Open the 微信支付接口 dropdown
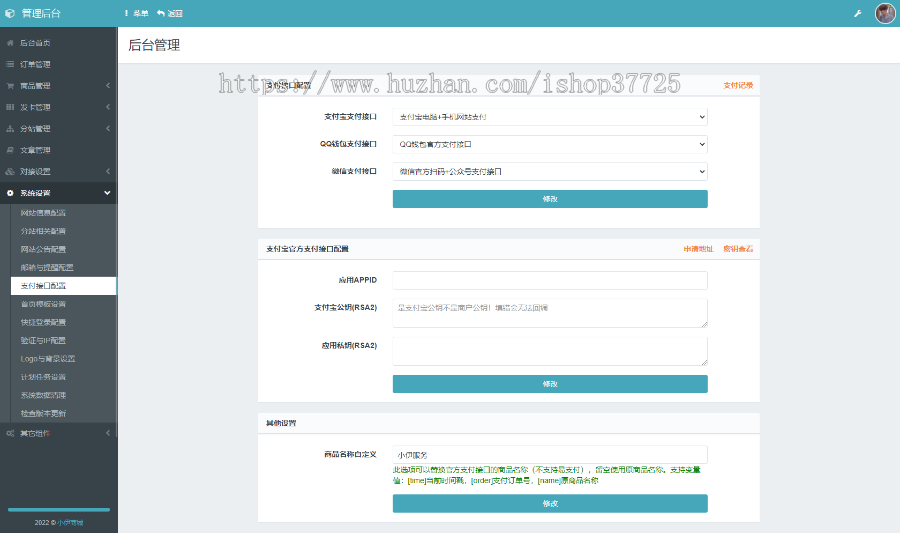The width and height of the screenshot is (900, 533). (x=549, y=171)
